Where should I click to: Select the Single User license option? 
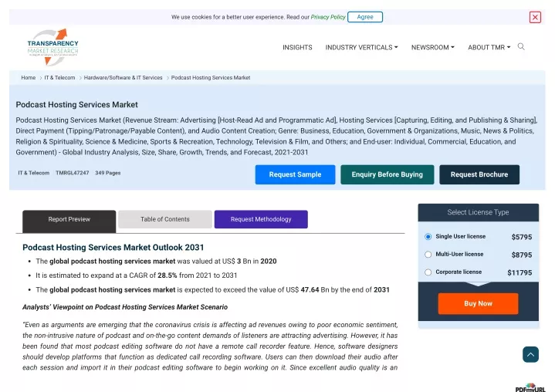point(428,236)
